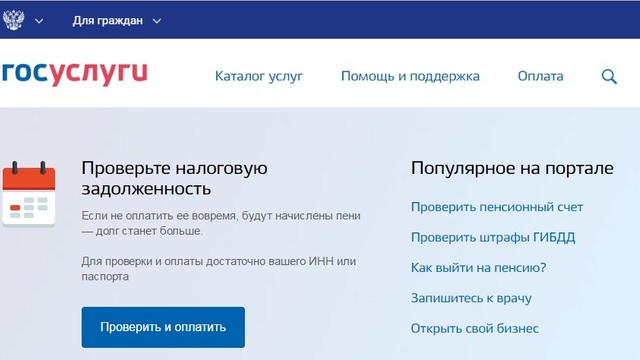Open the "Запишитесь к врачу" link
The height and width of the screenshot is (360, 640).
pyautogui.click(x=471, y=298)
